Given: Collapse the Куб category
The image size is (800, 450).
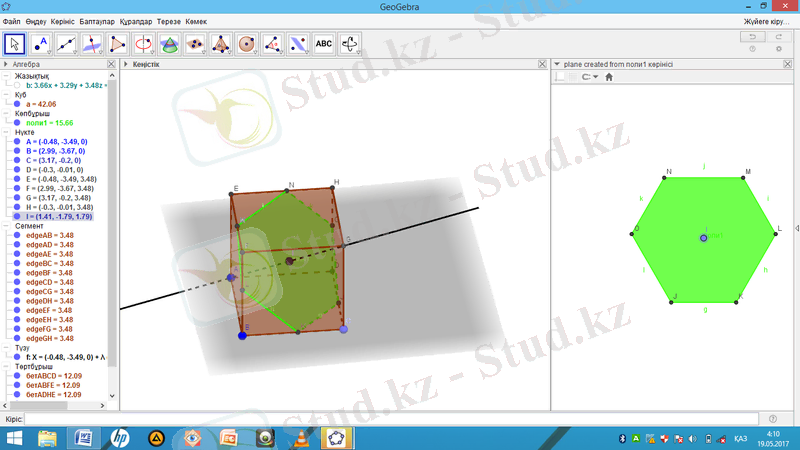Looking at the screenshot, I should (x=7, y=94).
